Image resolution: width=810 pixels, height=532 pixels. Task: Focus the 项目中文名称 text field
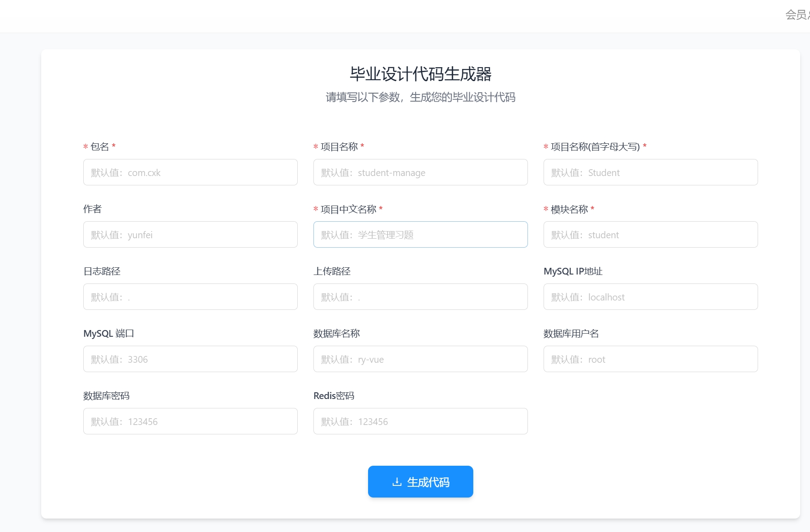point(420,235)
